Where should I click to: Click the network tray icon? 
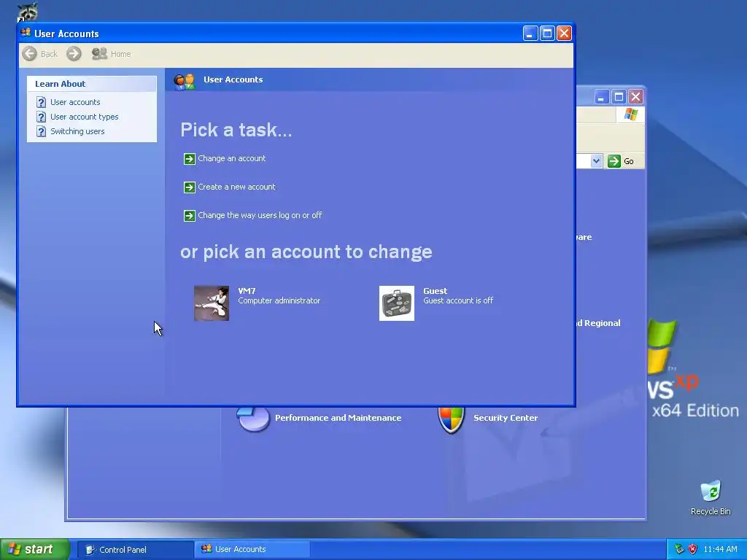[679, 550]
